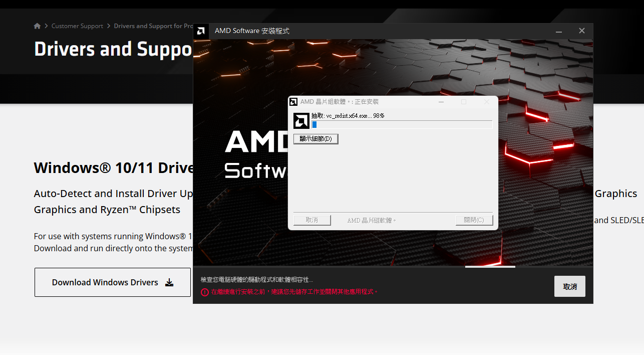Click the AMD logo in installer title bar

point(201,31)
